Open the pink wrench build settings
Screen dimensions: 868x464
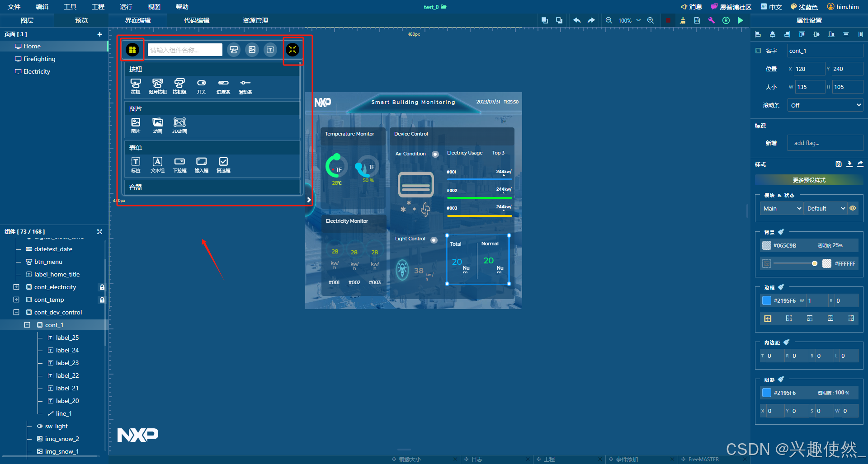click(712, 20)
